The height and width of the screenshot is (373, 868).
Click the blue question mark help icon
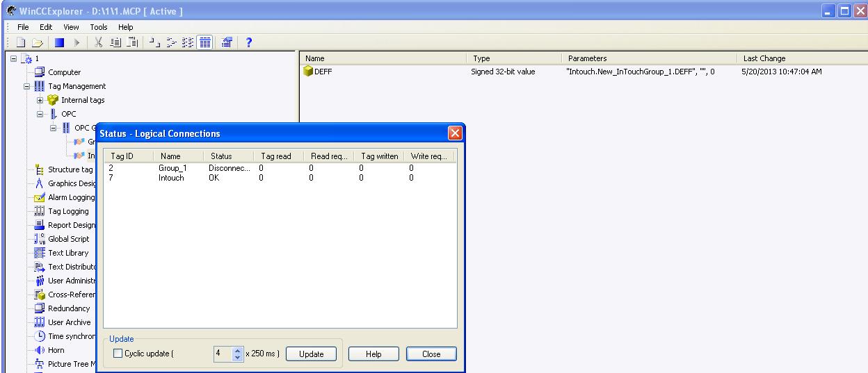tap(248, 44)
